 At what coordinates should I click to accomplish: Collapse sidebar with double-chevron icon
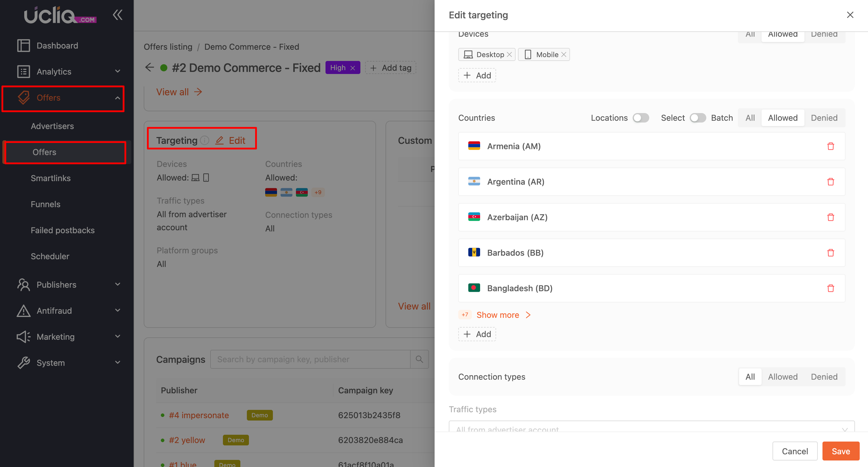coord(117,15)
